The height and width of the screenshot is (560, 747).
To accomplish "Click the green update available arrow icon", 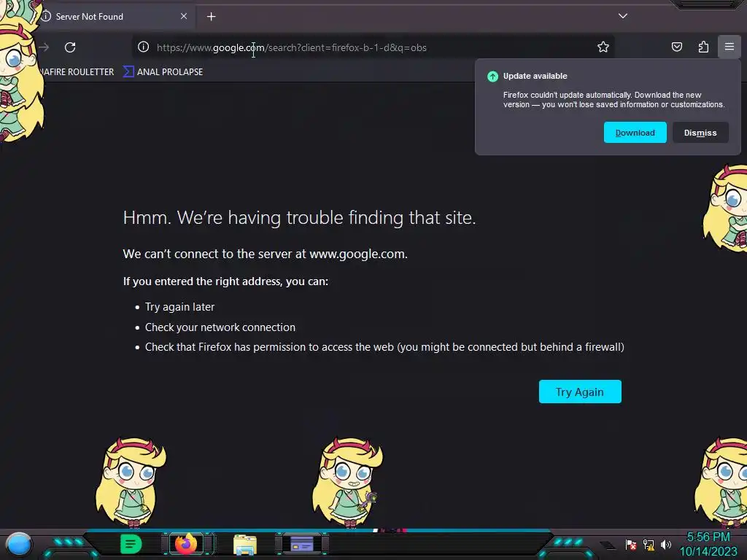I will (492, 76).
